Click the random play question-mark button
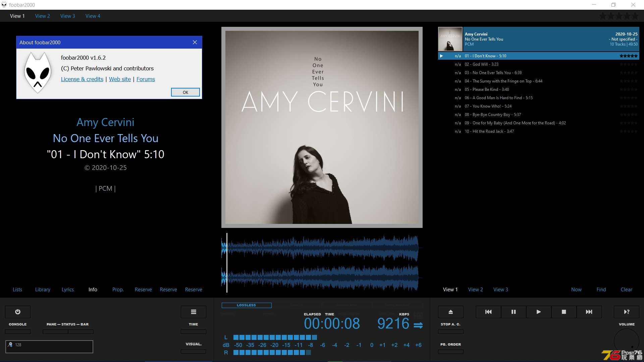This screenshot has height=362, width=644. point(627,312)
